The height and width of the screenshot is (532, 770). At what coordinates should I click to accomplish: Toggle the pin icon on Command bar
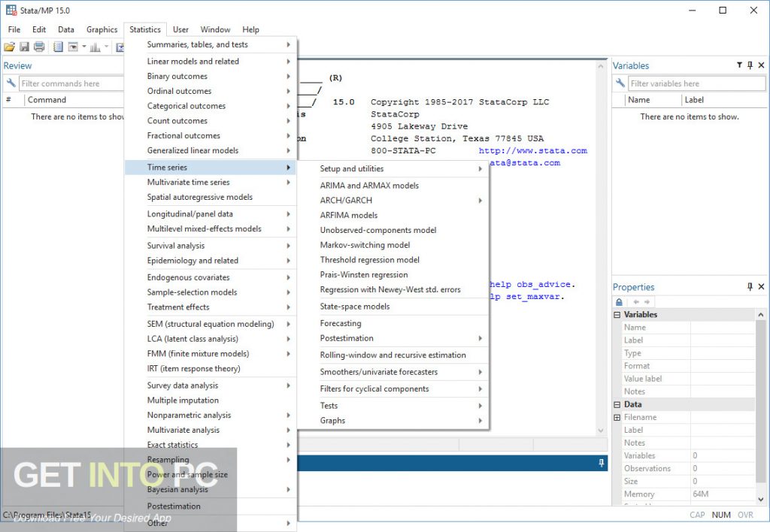pyautogui.click(x=601, y=463)
